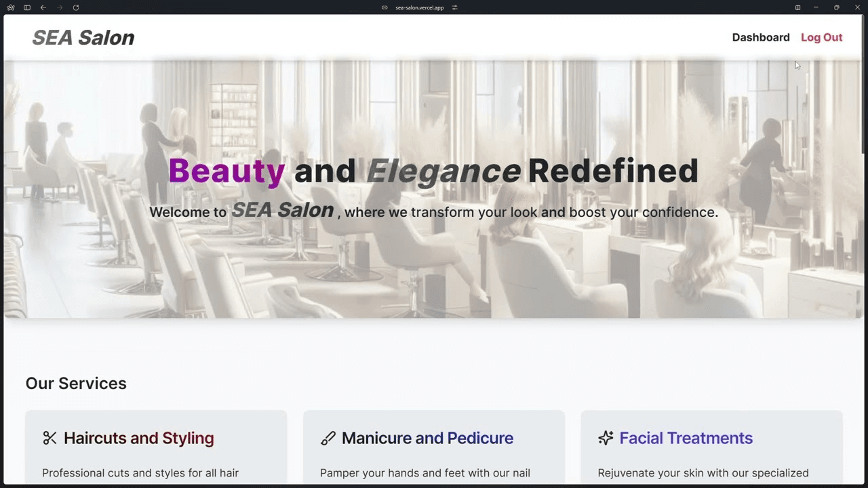This screenshot has height=488, width=868.
Task: Open the Dashboard navigation item
Action: (x=761, y=37)
